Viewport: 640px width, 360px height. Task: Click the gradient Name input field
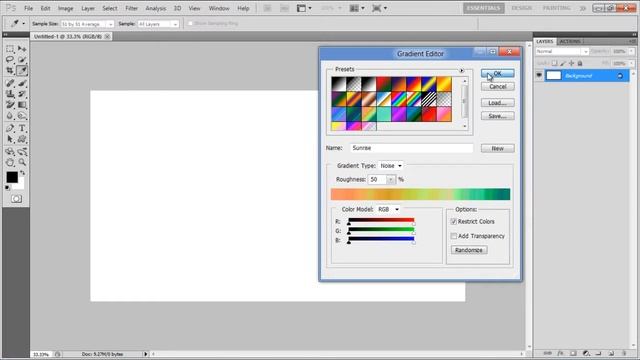pyautogui.click(x=411, y=148)
